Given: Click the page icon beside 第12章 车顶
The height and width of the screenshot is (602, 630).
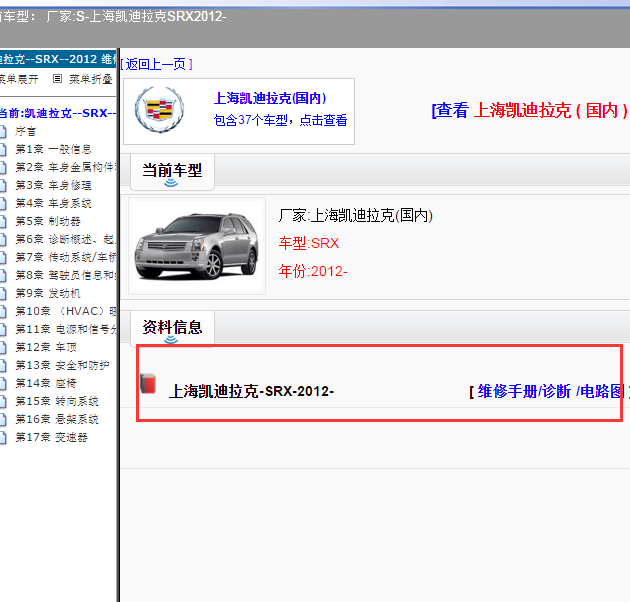Looking at the screenshot, I should 3,348.
